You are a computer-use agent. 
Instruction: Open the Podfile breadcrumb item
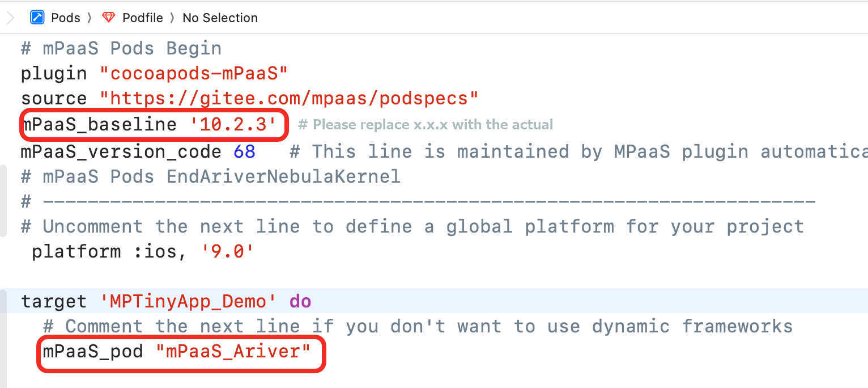pyautogui.click(x=143, y=18)
